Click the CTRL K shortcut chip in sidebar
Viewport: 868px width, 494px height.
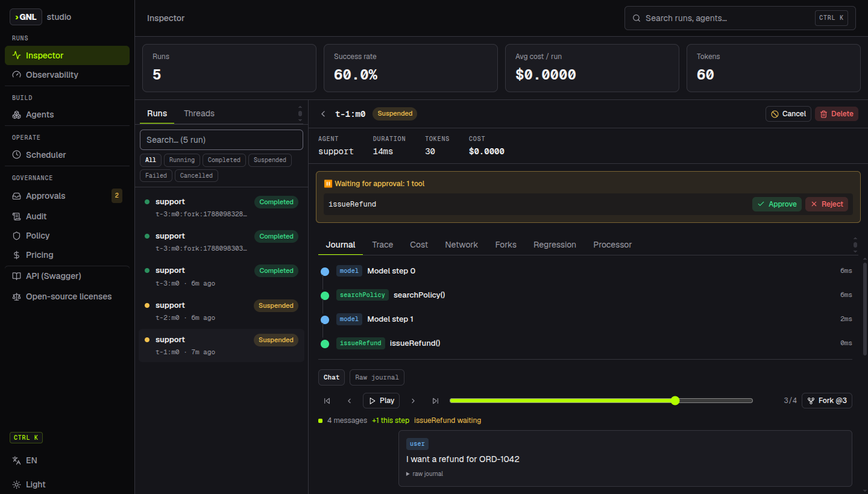26,438
